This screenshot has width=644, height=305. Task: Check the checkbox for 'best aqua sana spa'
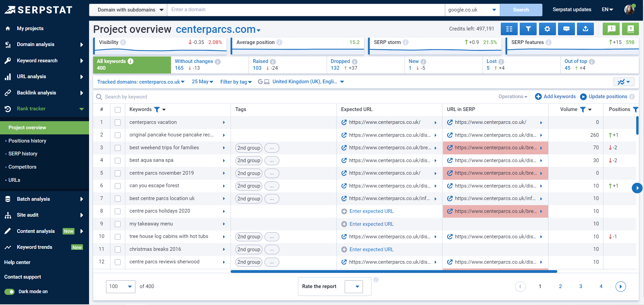(117, 160)
